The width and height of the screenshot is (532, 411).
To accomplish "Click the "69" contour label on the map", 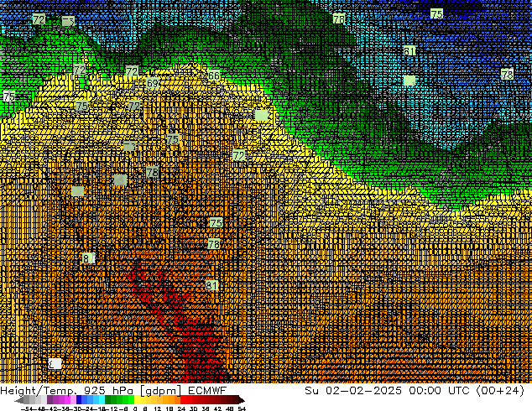I will click(x=153, y=83).
